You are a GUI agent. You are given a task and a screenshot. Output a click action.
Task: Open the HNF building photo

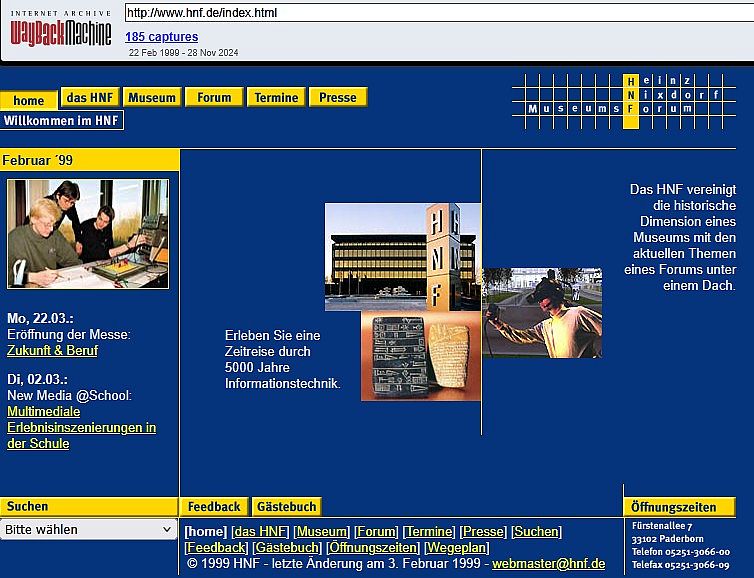point(400,257)
